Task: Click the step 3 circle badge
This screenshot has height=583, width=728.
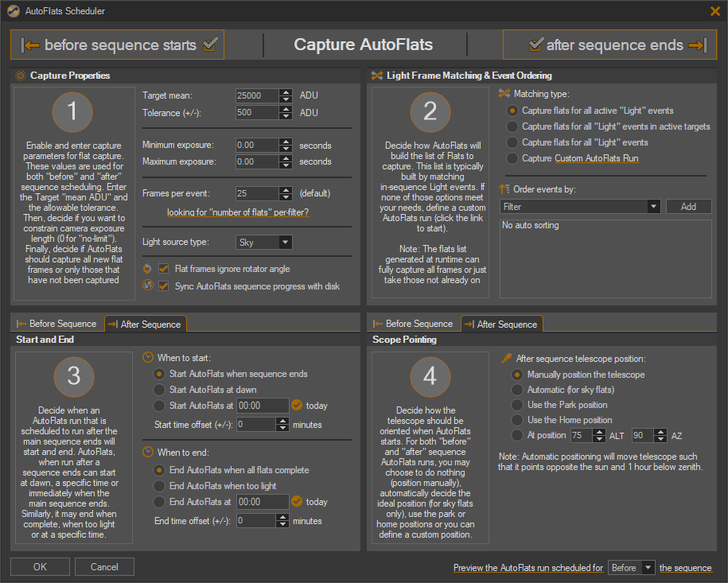Action: (74, 376)
